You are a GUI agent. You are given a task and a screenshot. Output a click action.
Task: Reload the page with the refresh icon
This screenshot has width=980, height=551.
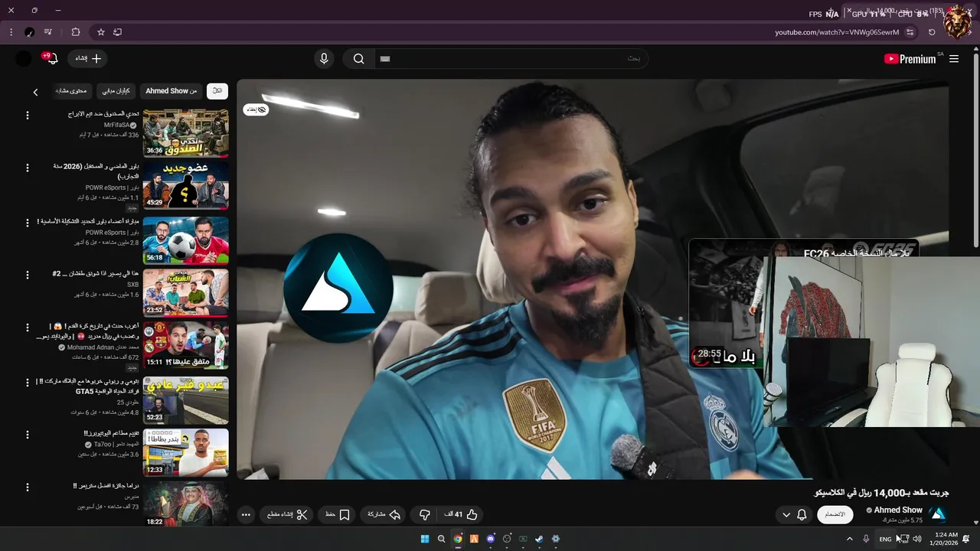coord(932,32)
